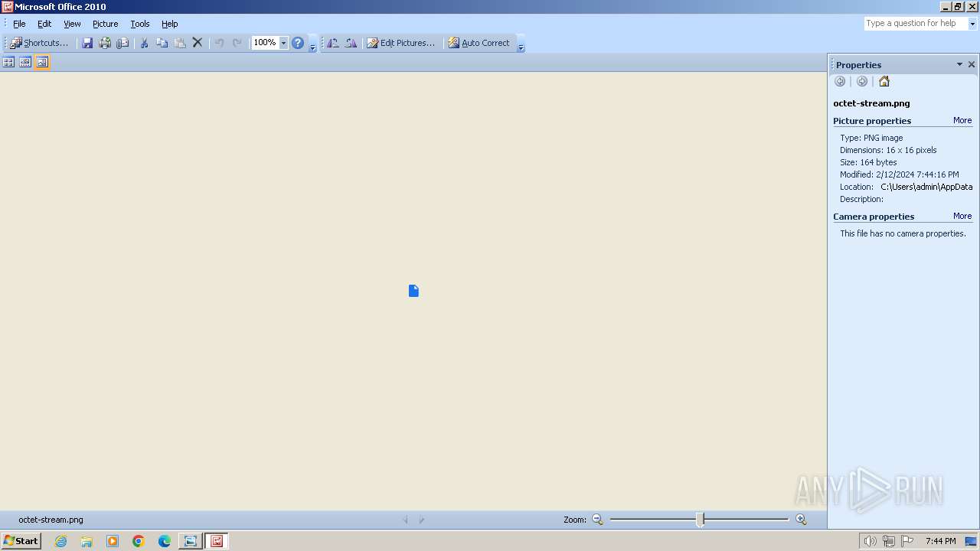Delete picture with the X icon

[198, 43]
